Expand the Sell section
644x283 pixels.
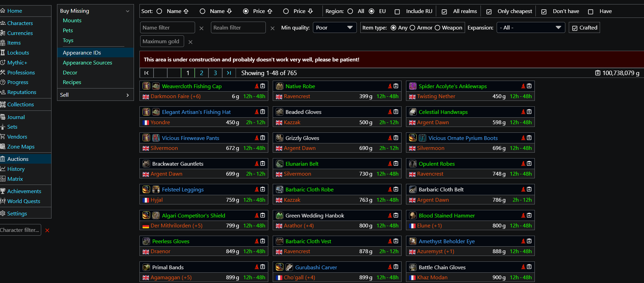click(95, 95)
